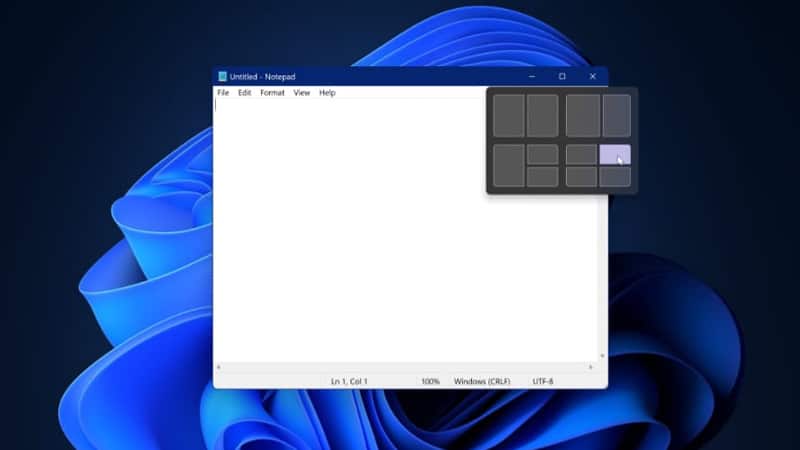Open the View menu

point(301,93)
